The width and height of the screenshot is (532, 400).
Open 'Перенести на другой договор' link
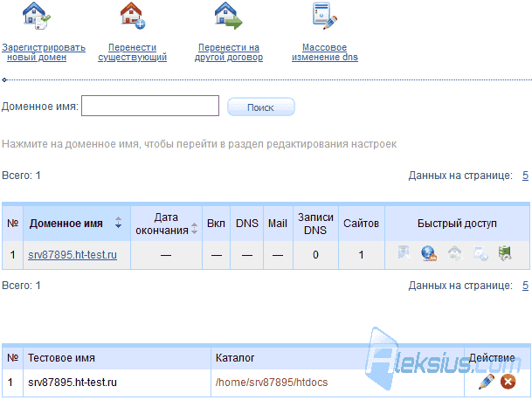tap(229, 52)
